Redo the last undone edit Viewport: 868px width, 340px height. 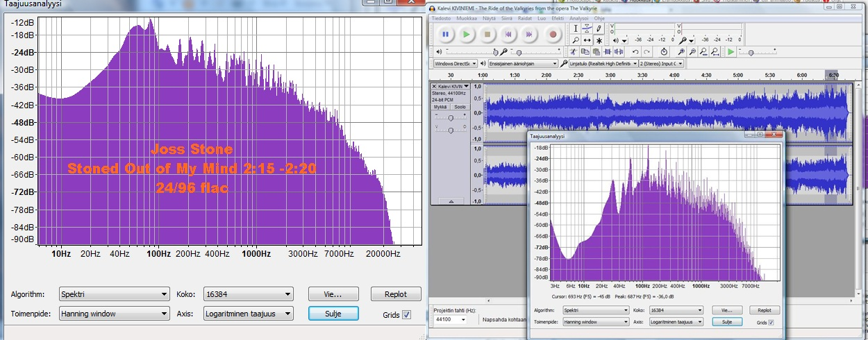click(x=646, y=52)
